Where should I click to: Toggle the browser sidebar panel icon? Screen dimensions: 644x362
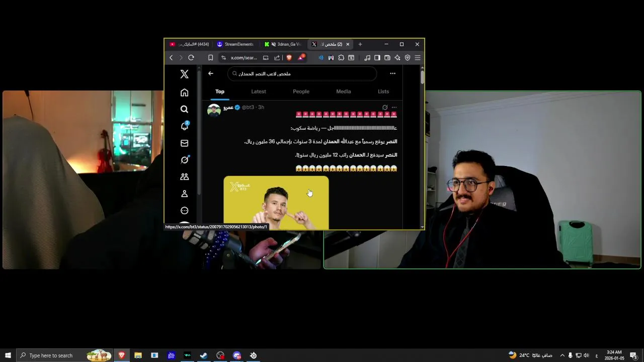pyautogui.click(x=377, y=58)
